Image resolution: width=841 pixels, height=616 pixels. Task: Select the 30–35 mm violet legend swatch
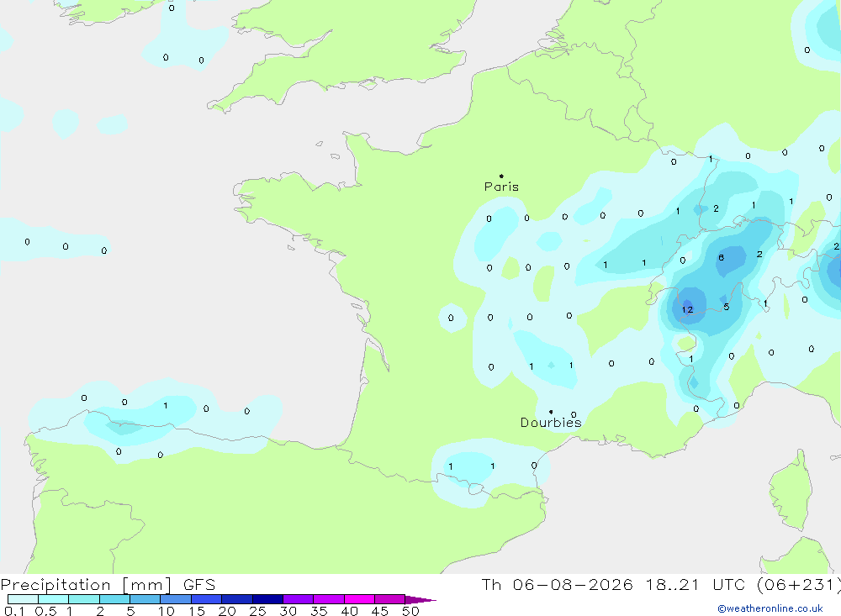pyautogui.click(x=299, y=599)
